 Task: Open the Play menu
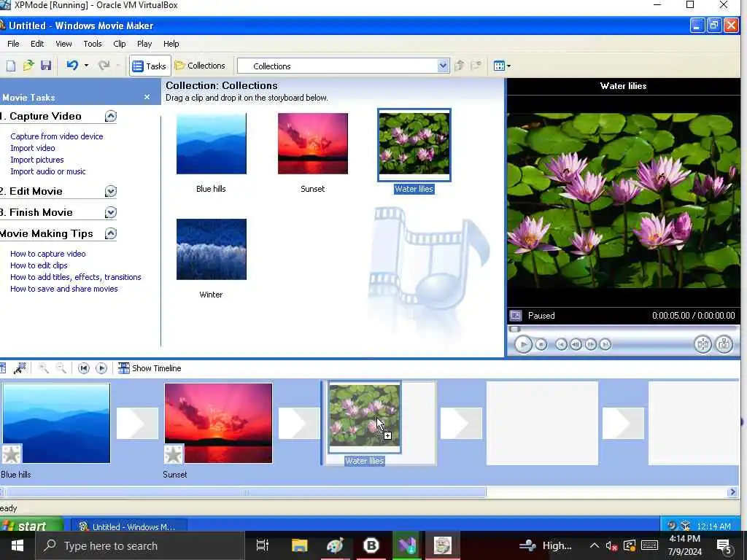pos(144,44)
